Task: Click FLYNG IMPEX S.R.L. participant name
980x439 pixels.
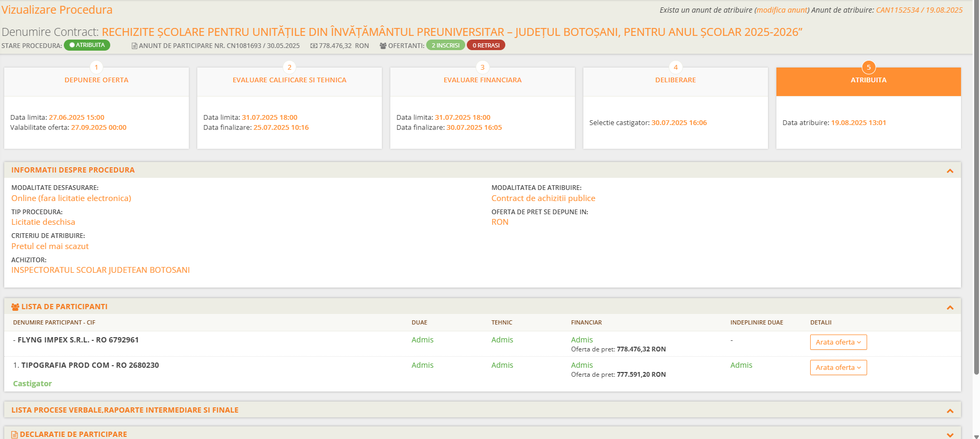Action: [x=78, y=340]
